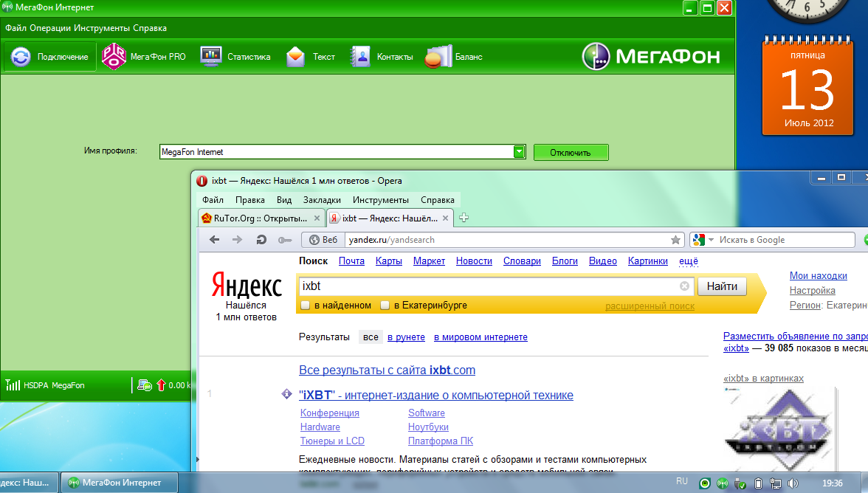Screen dimensions: 868x493
Task: Open the Новости link on Yandex
Action: (x=474, y=261)
